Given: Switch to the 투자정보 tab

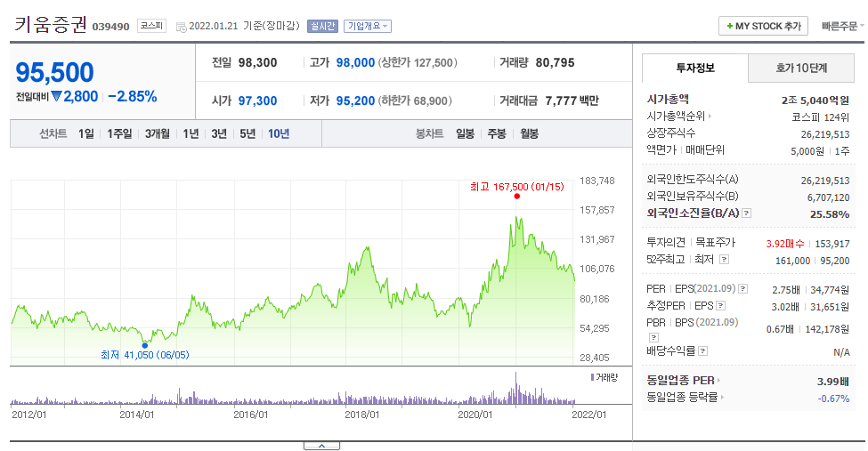Looking at the screenshot, I should [694, 68].
